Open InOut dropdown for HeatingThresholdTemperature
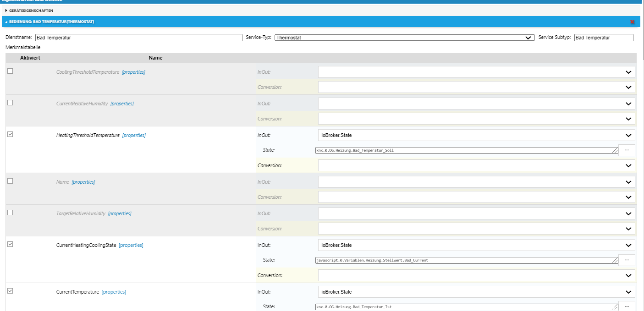This screenshot has width=644, height=311. point(477,135)
